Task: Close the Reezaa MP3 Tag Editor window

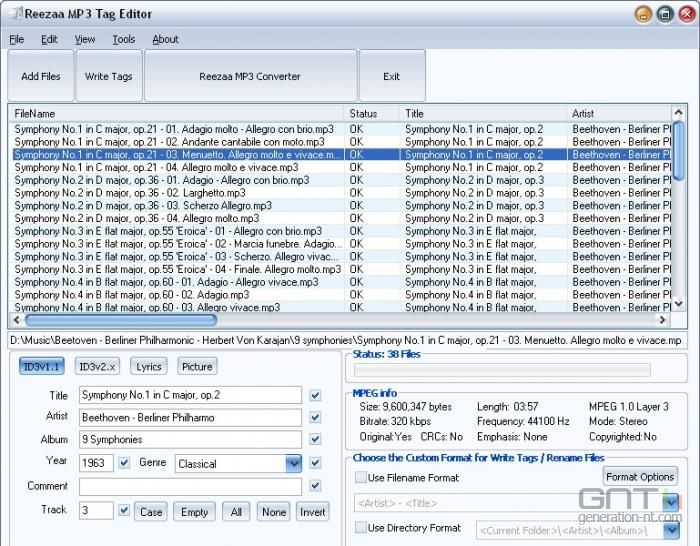Action: click(x=687, y=15)
